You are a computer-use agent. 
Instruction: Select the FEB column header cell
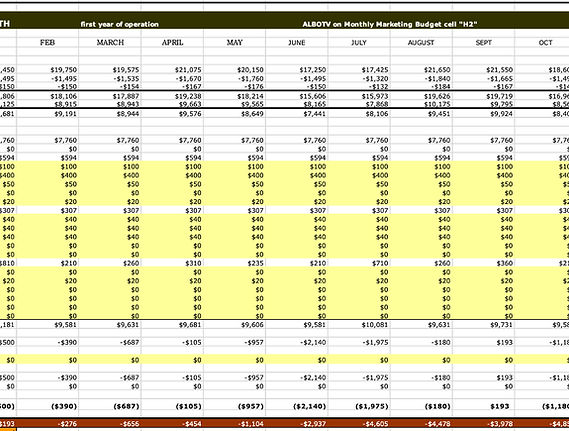pyautogui.click(x=48, y=42)
